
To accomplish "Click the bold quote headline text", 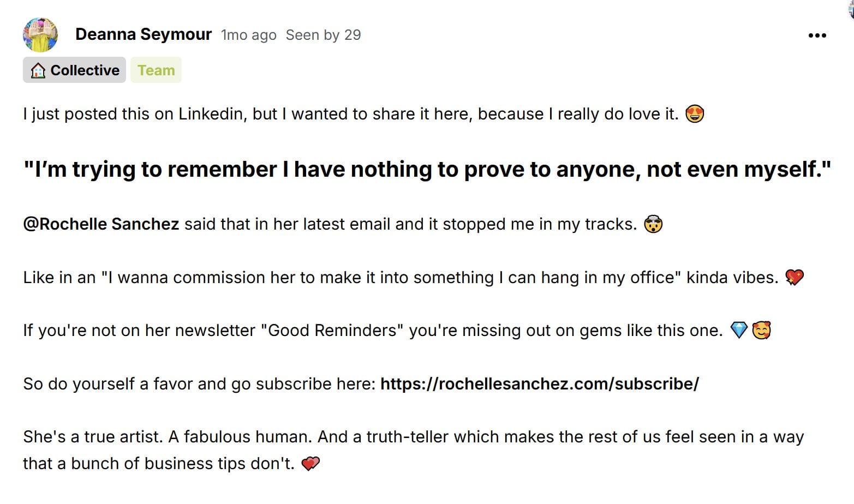I will coord(426,169).
